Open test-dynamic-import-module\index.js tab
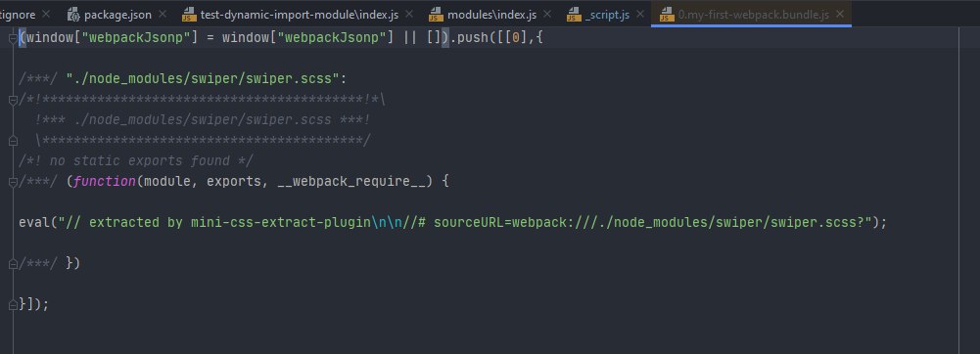 pyautogui.click(x=299, y=14)
